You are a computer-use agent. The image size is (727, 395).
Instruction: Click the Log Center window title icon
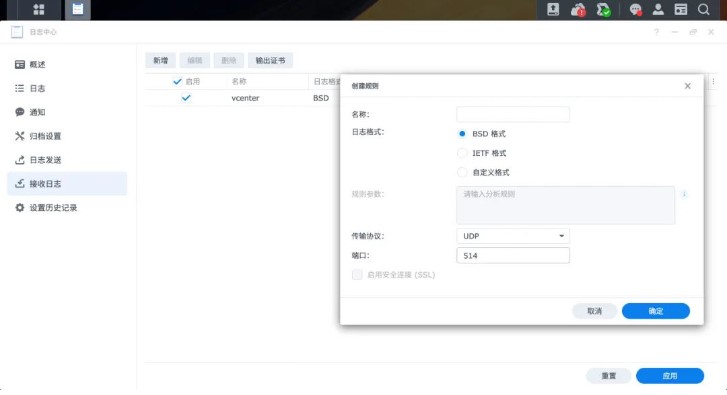[x=17, y=32]
